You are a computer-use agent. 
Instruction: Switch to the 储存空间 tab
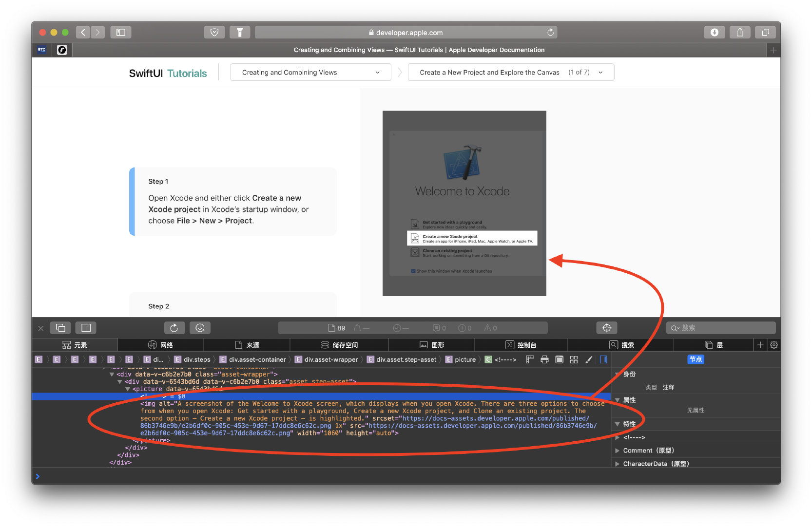339,345
